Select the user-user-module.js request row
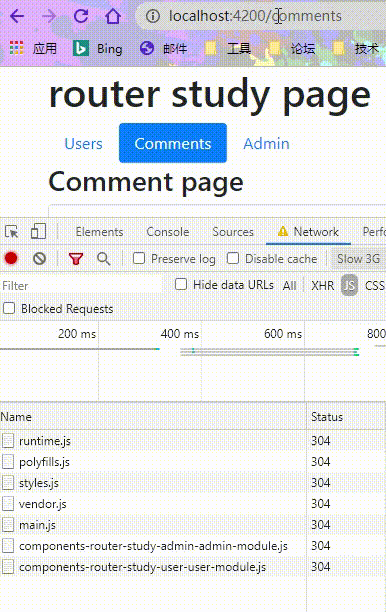386x612 pixels. (x=193, y=567)
